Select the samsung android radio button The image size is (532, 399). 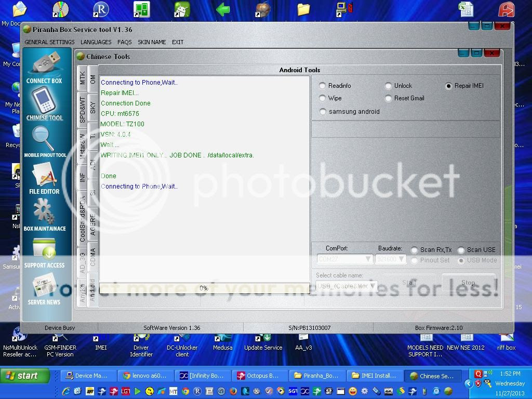click(323, 112)
